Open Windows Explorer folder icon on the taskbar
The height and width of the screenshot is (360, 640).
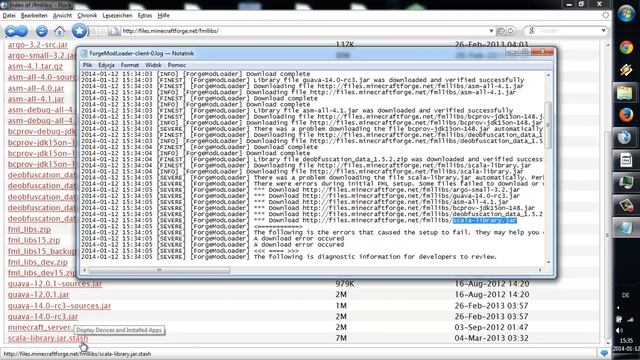point(625,93)
